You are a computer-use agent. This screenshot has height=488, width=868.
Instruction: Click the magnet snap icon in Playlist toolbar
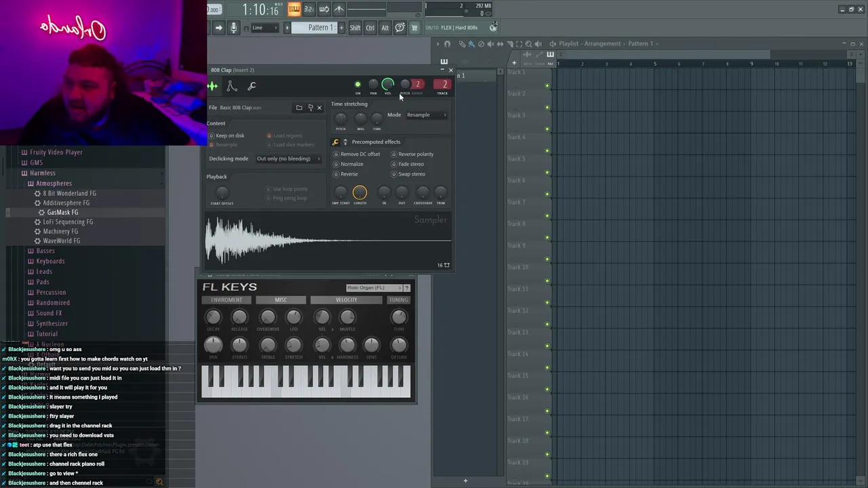[447, 44]
